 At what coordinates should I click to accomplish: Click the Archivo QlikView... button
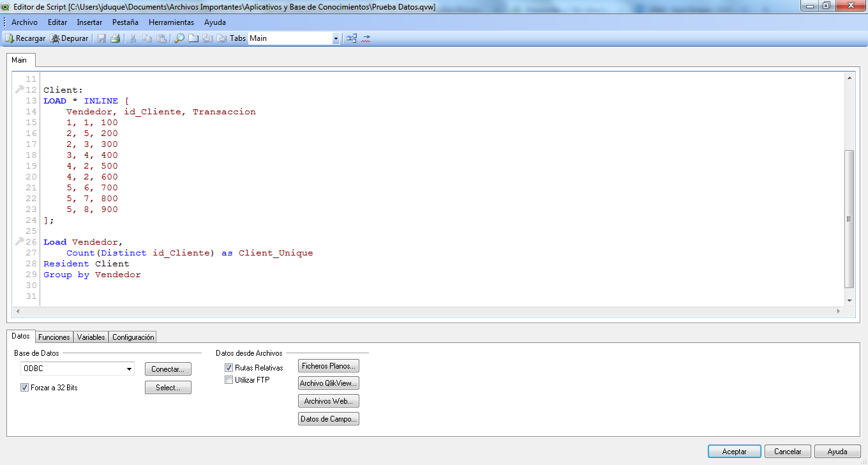[329, 383]
